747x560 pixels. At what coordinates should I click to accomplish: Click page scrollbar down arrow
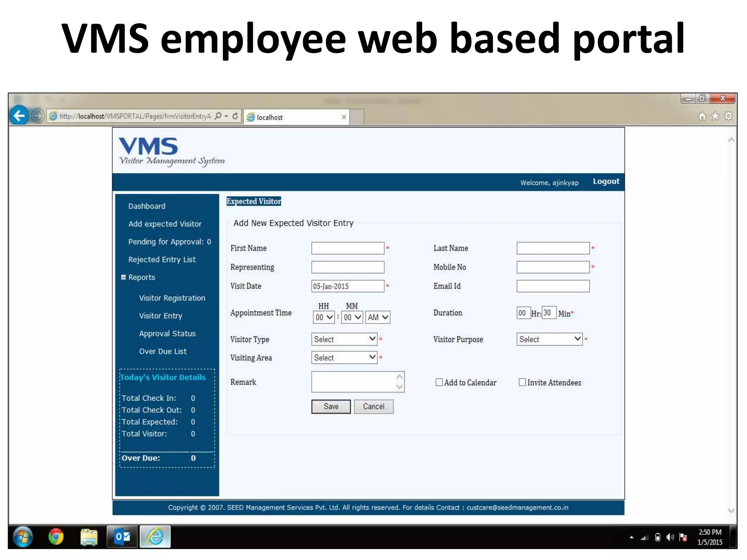pyautogui.click(x=731, y=510)
